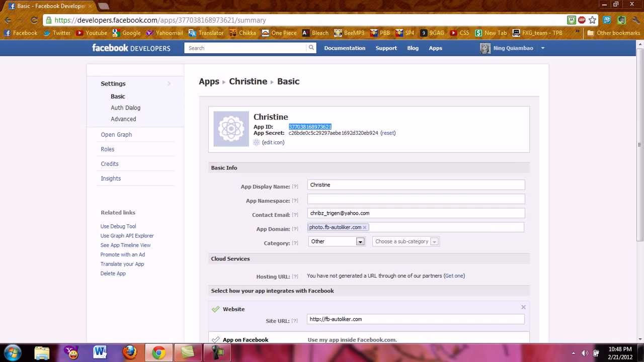Click the search magnifier icon
The width and height of the screenshot is (644, 362).
pyautogui.click(x=311, y=48)
